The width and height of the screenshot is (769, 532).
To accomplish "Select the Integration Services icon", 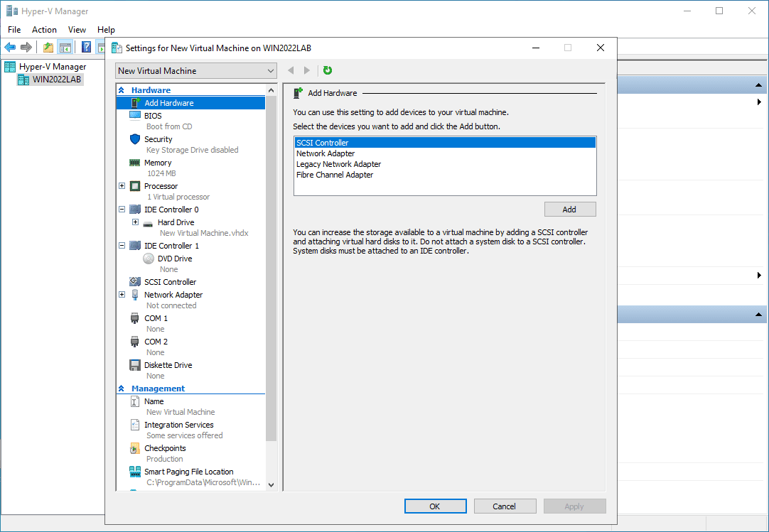I will click(x=135, y=425).
